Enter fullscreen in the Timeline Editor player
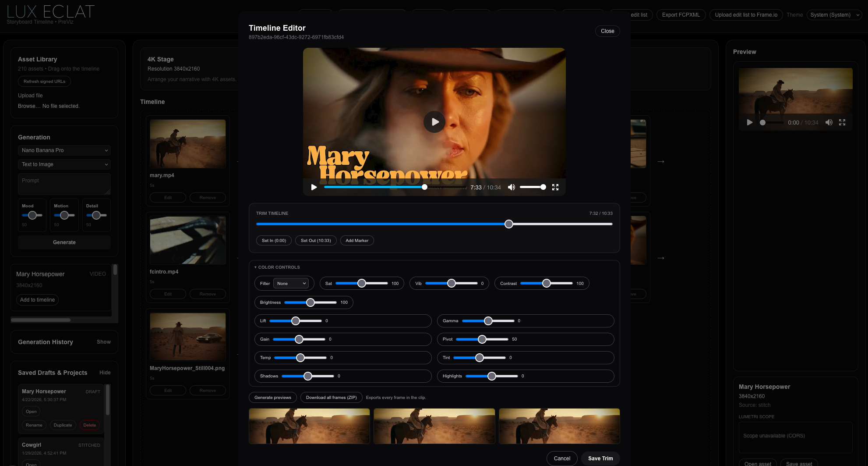868x466 pixels. pos(555,187)
